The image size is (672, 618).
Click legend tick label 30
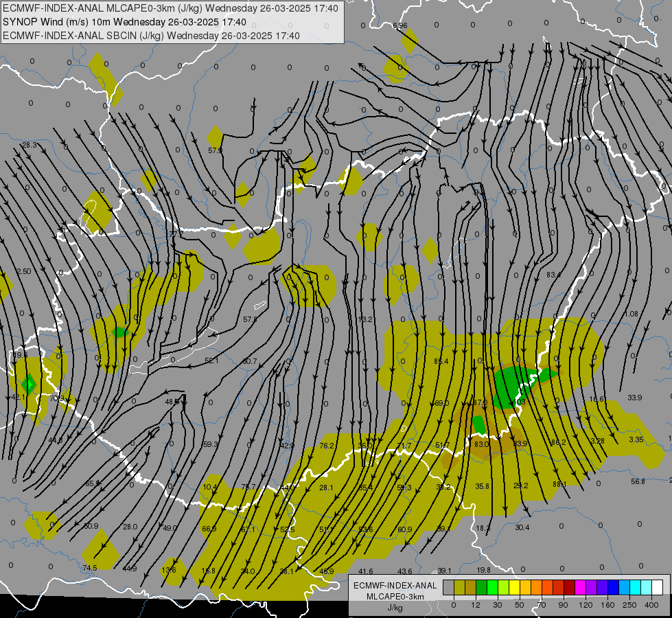[x=497, y=605]
